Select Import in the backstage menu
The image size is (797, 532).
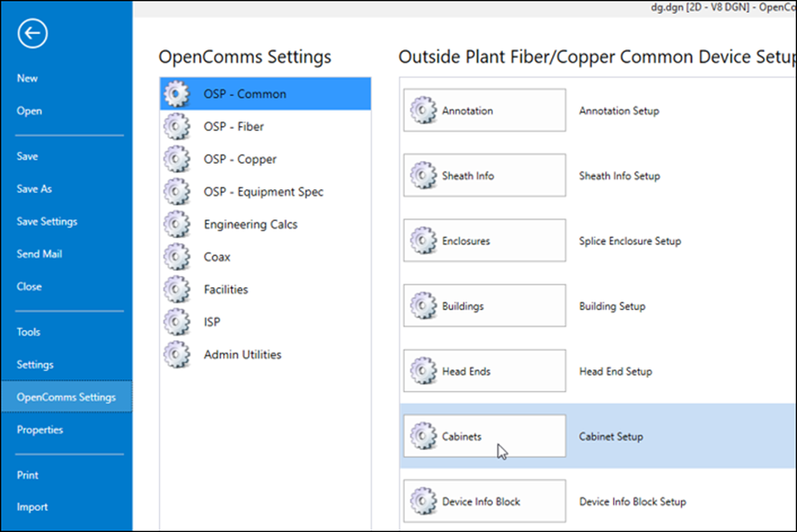(32, 507)
